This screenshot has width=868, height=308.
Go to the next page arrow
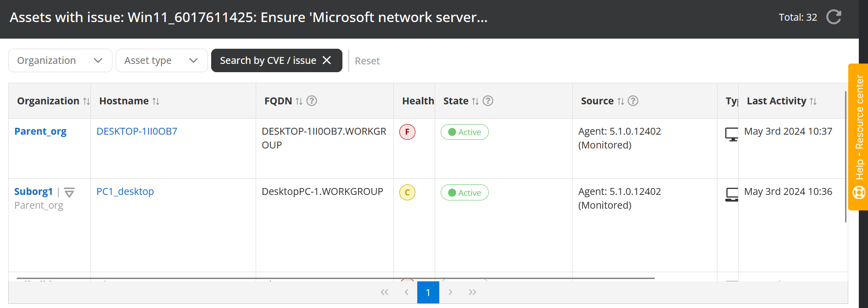coord(450,292)
